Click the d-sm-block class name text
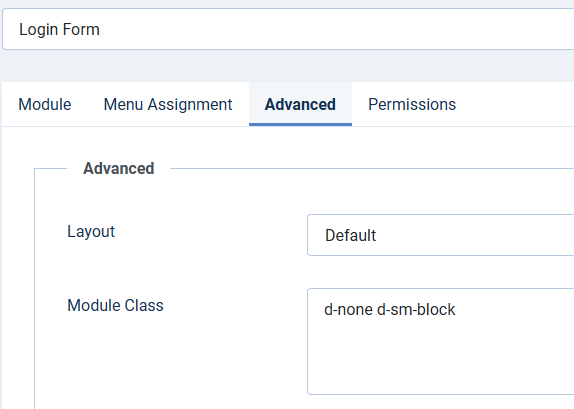This screenshot has height=409, width=574. 416,310
